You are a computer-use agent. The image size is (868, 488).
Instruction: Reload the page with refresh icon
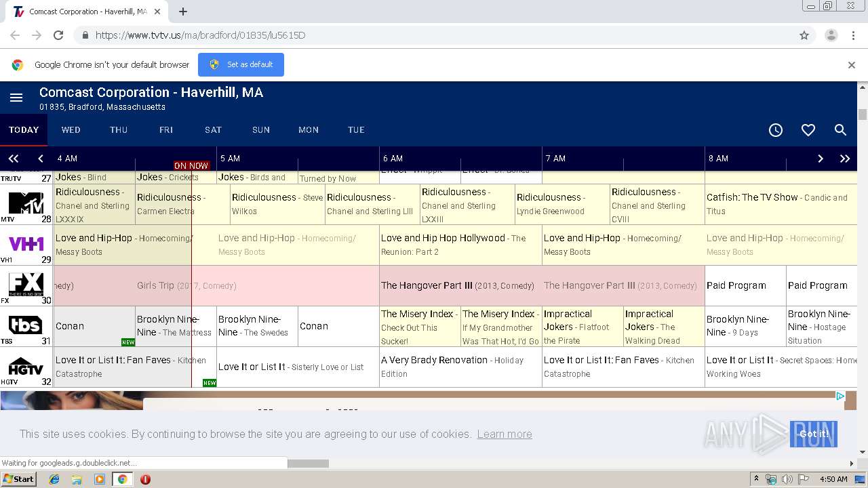click(58, 35)
